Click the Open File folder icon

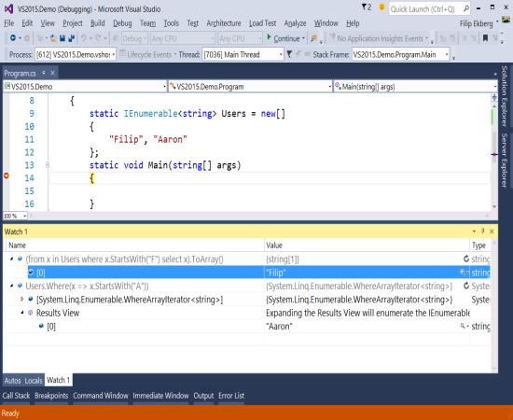click(53, 38)
